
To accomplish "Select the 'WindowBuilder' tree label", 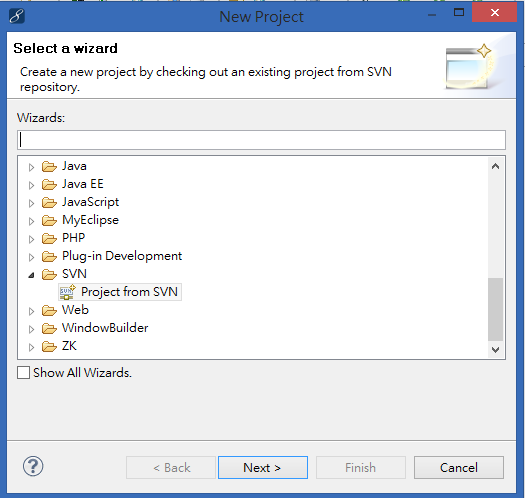I will (105, 328).
